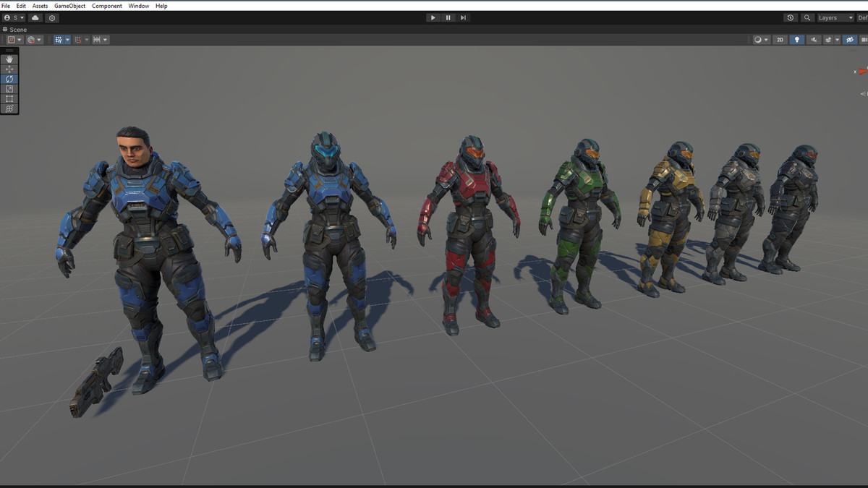Expand the grid snapping options arrow

point(67,40)
